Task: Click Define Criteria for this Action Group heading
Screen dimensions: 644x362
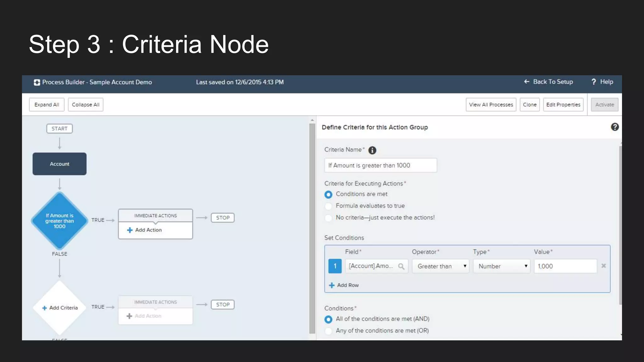Action: pyautogui.click(x=375, y=127)
